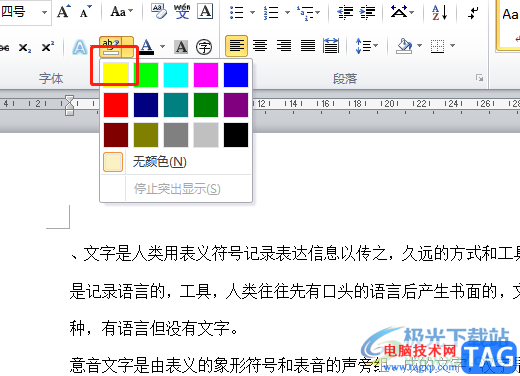Image resolution: width=520 pixels, height=376 pixels.
Task: Open the Change Case (Aa) menu
Action: 121,12
